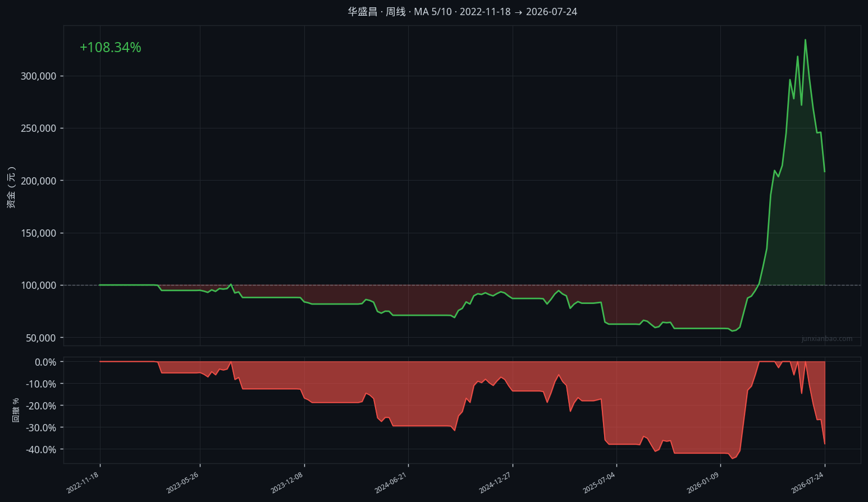Click the -20.0% drawdown axis label
This screenshot has height=502, width=868.
coord(42,406)
